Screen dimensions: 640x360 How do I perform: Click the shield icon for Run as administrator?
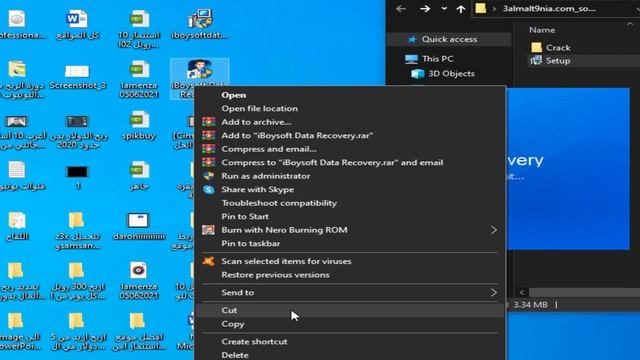(209, 176)
